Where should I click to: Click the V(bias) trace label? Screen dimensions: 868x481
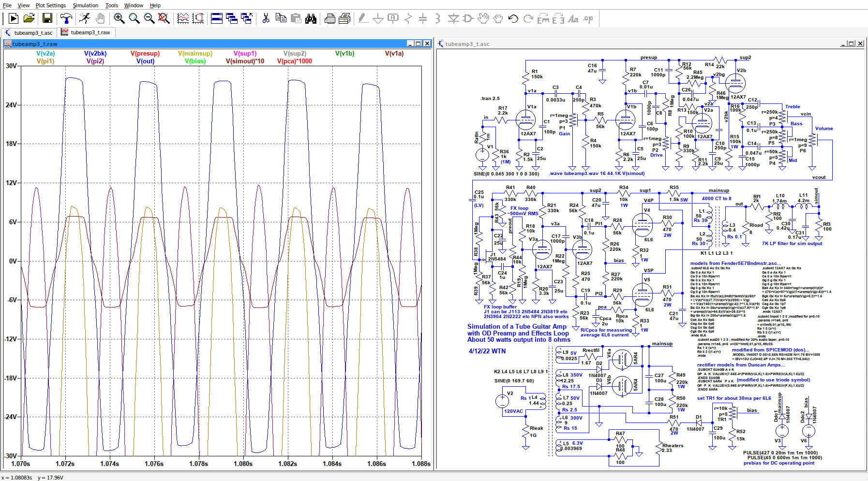pyautogui.click(x=195, y=61)
